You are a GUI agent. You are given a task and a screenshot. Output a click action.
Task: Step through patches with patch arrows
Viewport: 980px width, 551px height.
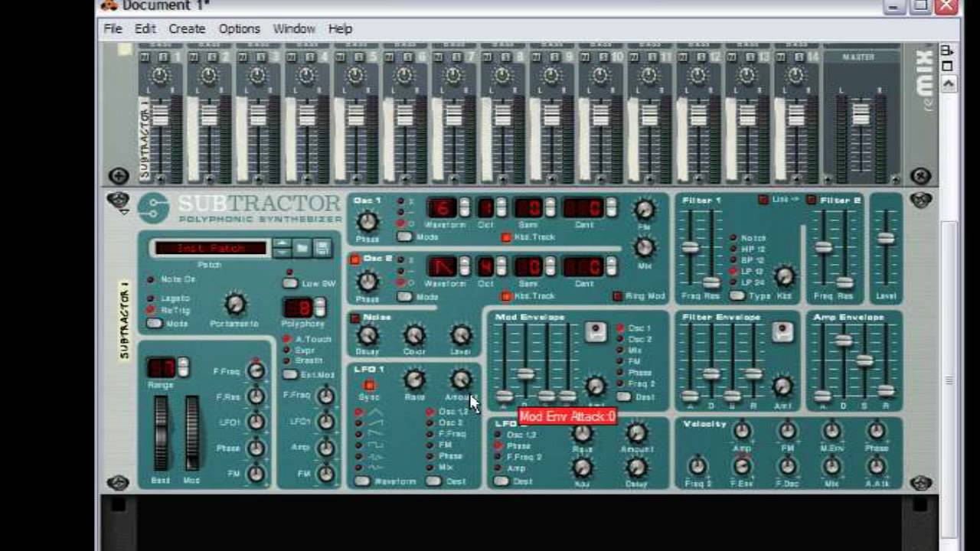click(282, 248)
